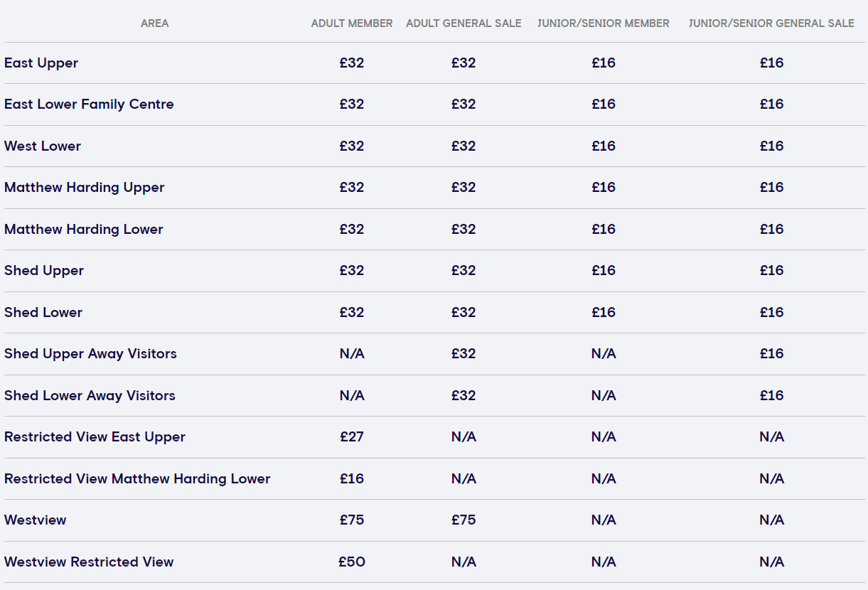The image size is (868, 590).
Task: Click the Matthew Harding Upper area name
Action: [x=85, y=188]
